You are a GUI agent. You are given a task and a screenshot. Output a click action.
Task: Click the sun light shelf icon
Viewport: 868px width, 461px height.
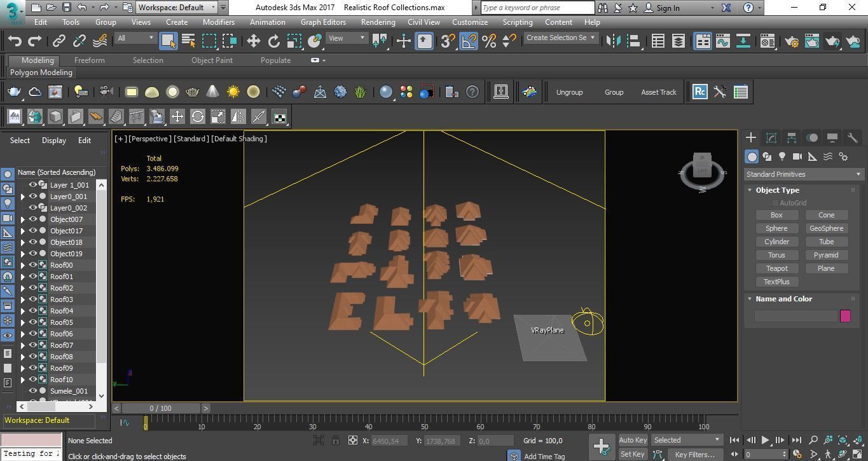(233, 92)
